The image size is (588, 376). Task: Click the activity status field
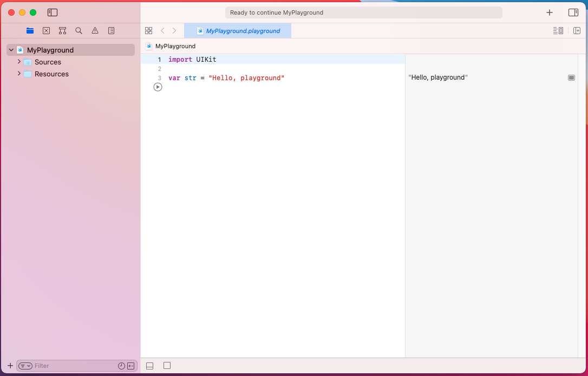pos(364,12)
